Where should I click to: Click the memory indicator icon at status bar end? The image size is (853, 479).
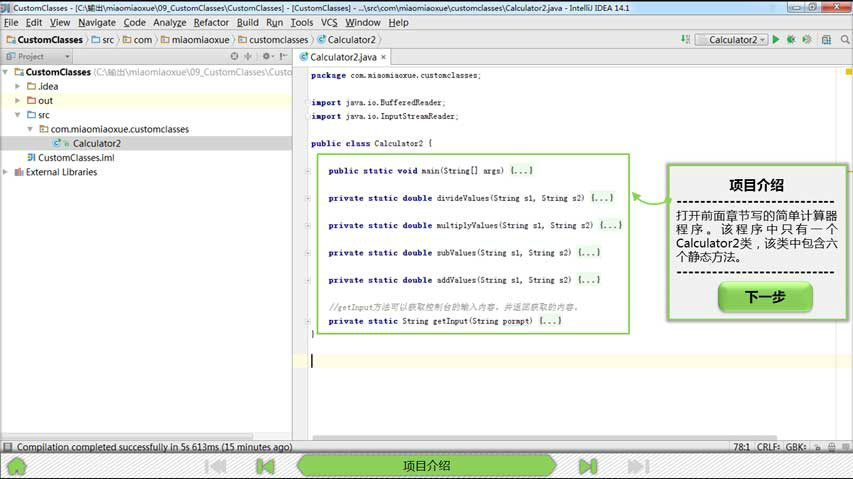click(x=845, y=447)
